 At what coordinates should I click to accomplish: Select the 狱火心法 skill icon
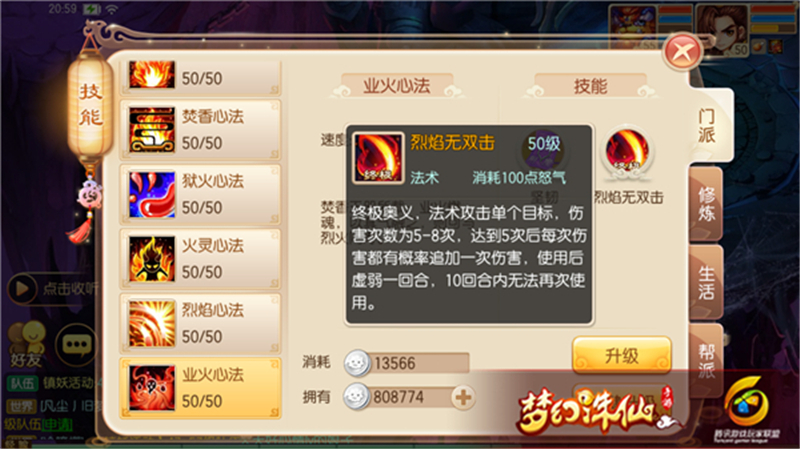coord(152,194)
